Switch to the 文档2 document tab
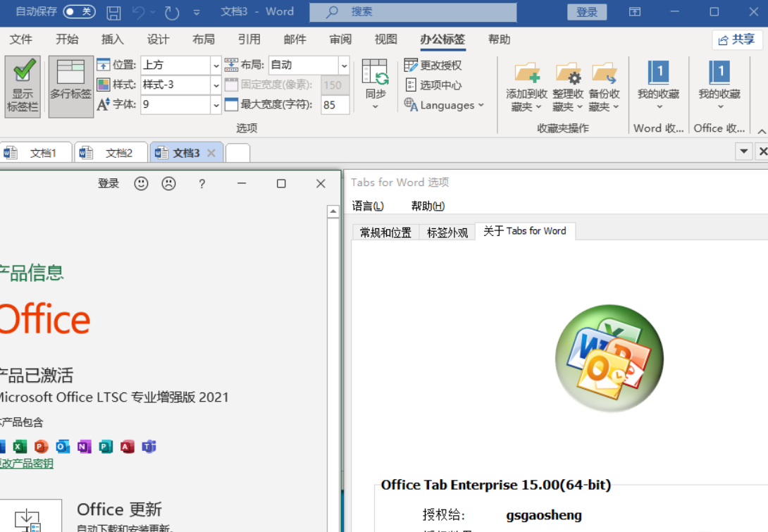768x532 pixels. coord(111,153)
